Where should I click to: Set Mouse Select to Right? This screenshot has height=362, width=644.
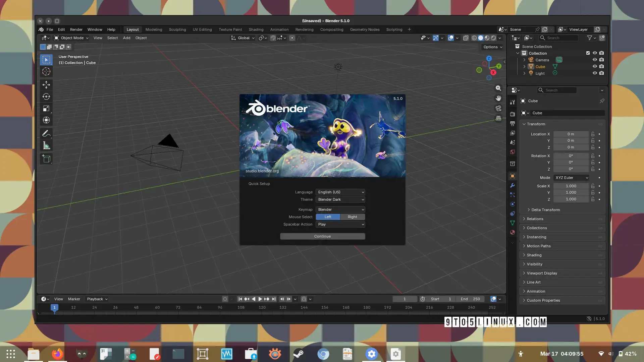pos(352,217)
